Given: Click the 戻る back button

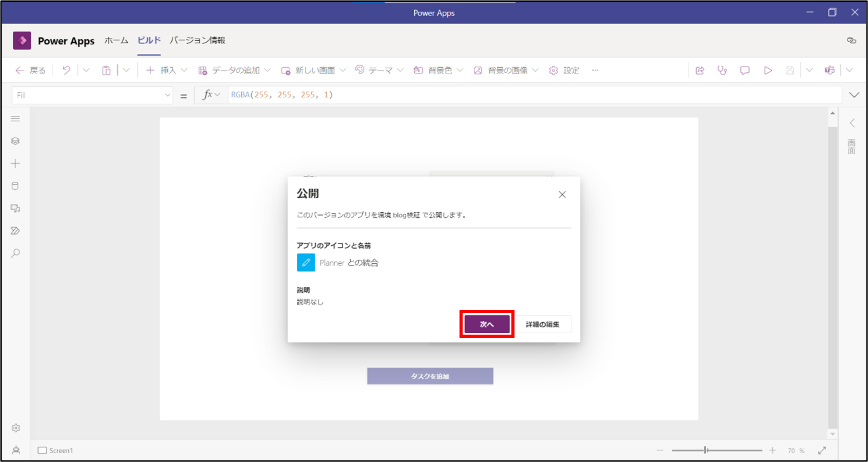Looking at the screenshot, I should tap(31, 70).
